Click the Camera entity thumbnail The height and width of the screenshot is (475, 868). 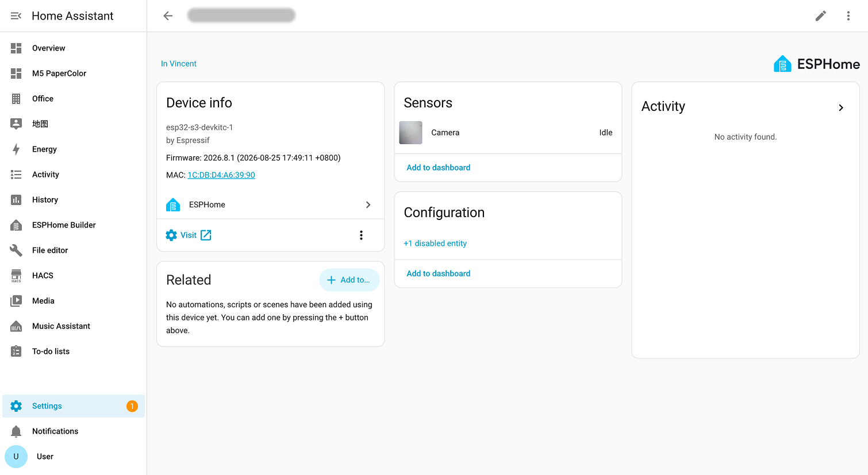(411, 133)
